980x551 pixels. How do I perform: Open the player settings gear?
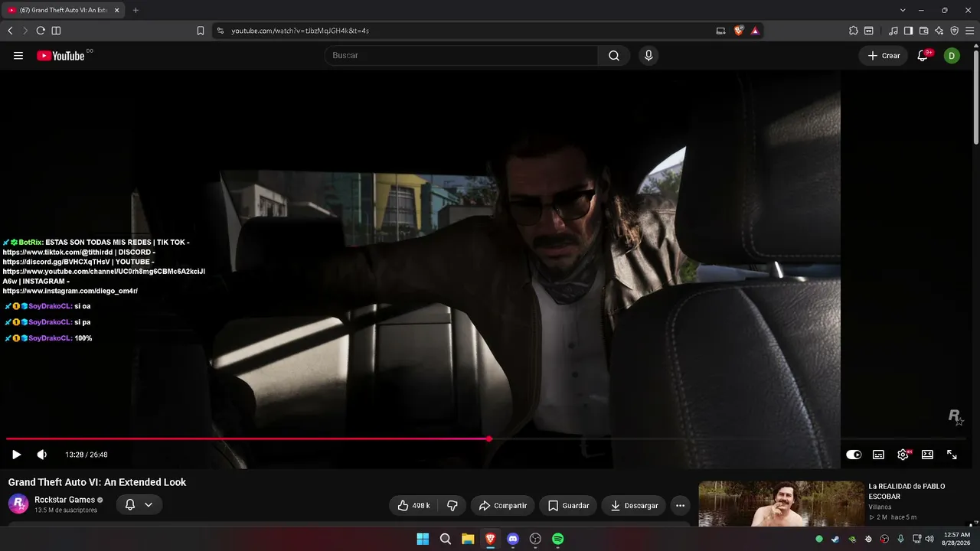(903, 455)
